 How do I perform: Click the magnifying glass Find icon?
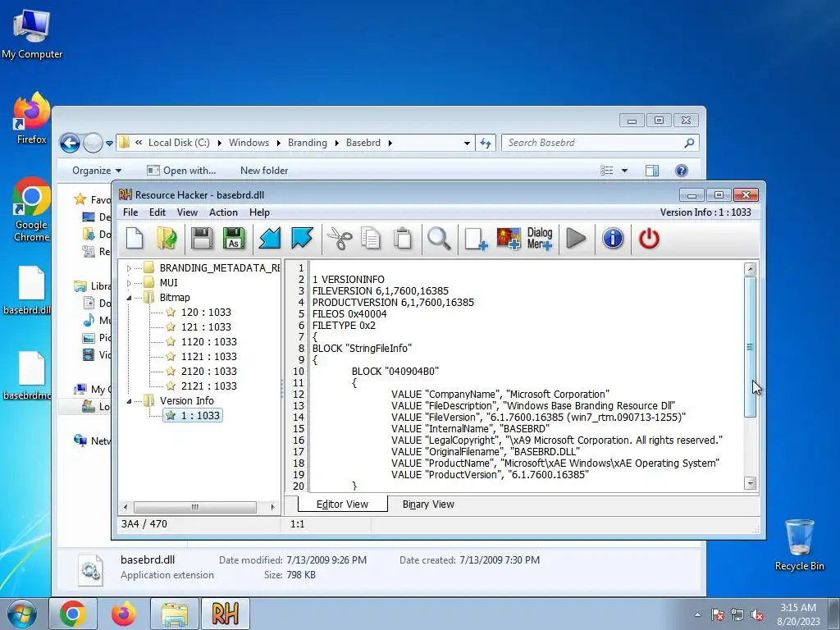(x=439, y=239)
